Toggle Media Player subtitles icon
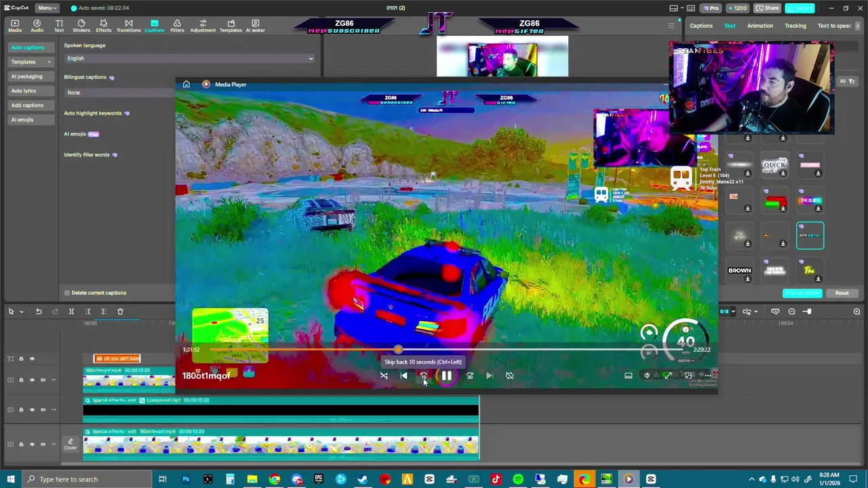868x488 pixels. pos(629,375)
